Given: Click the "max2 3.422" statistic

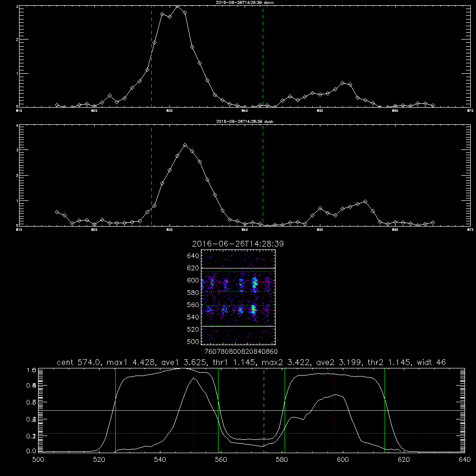Looking at the screenshot, I should 286,362.
